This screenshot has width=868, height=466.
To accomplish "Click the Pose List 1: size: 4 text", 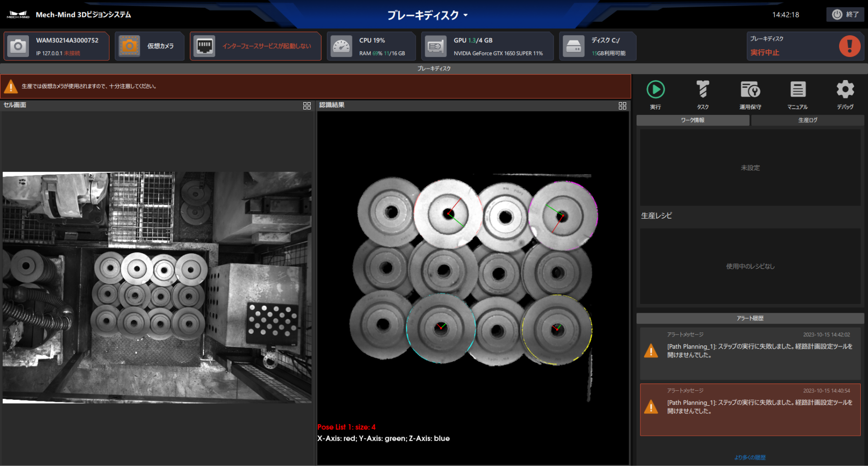I will [346, 427].
